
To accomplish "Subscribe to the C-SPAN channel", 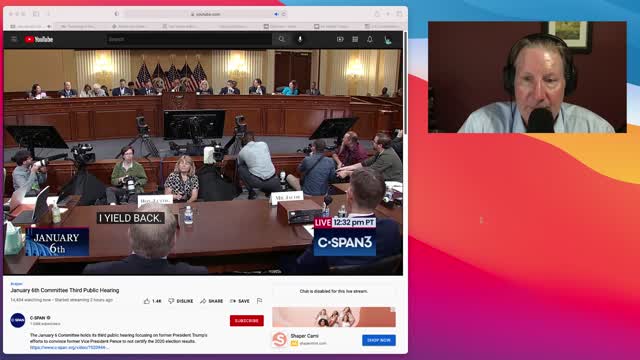I will [x=247, y=320].
